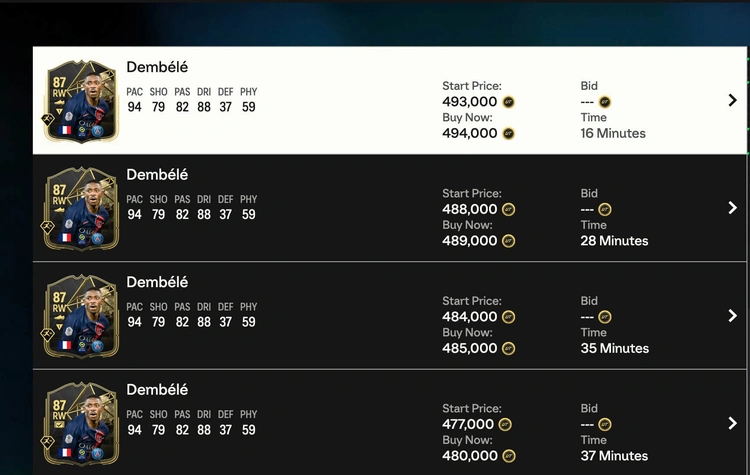Click the coin icon next to 485,000 Buy Now
750x475 pixels.
coord(508,348)
